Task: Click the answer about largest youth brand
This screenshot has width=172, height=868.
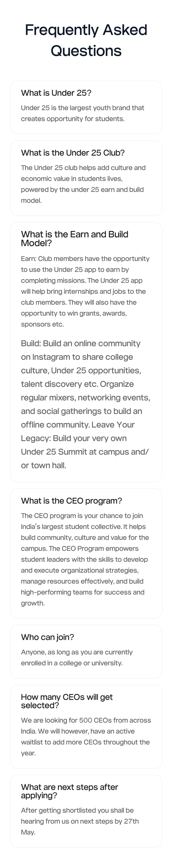Action: click(x=83, y=113)
